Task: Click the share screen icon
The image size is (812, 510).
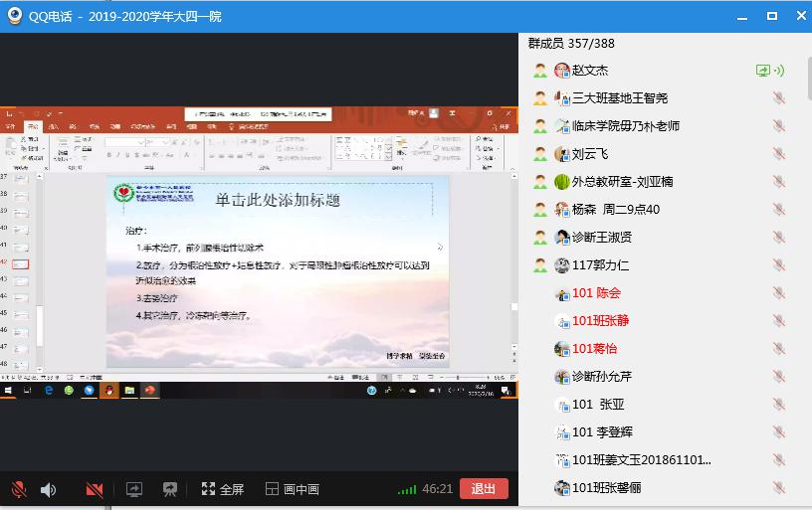Action: coord(134,489)
